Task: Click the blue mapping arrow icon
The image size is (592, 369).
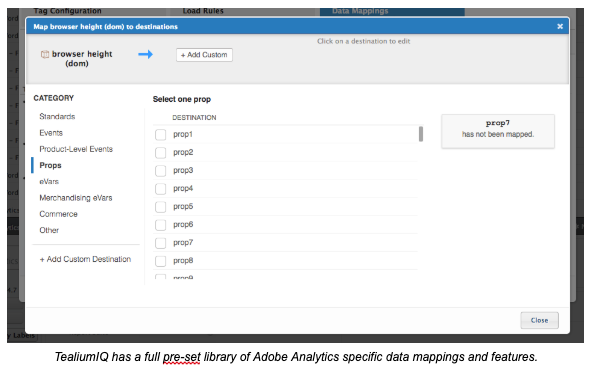Action: (145, 54)
